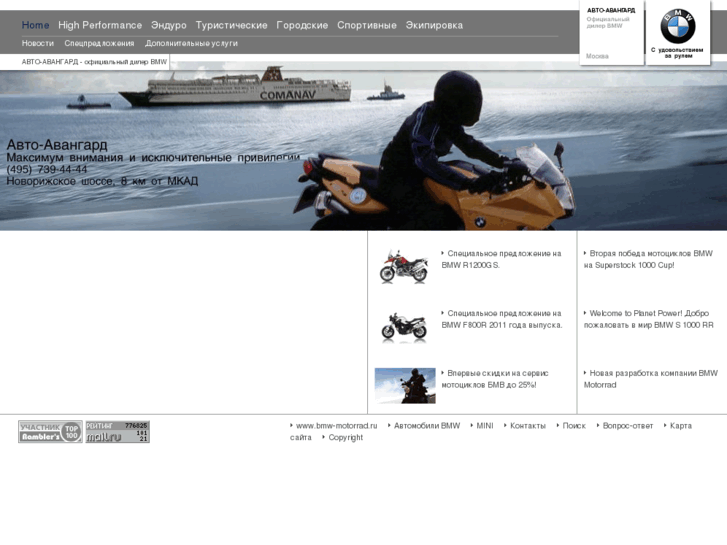727x545 pixels.
Task: Open the service discount rider thumbnail
Action: click(x=405, y=385)
